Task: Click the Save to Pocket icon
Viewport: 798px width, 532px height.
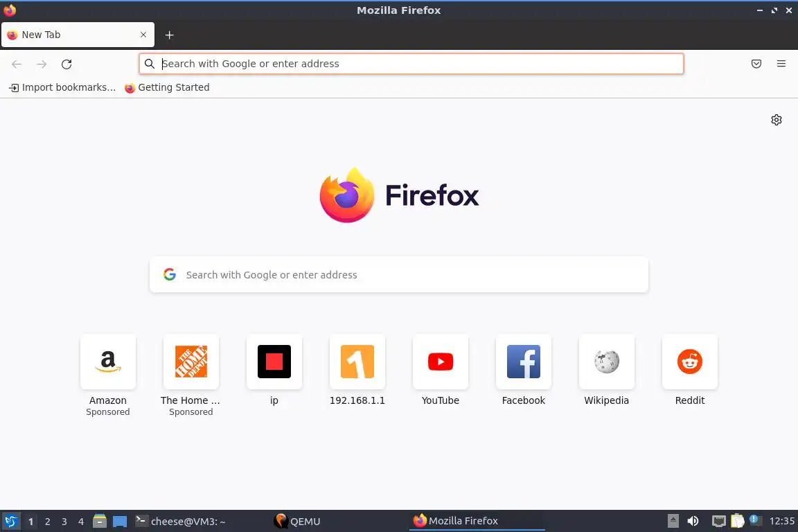Action: click(756, 64)
